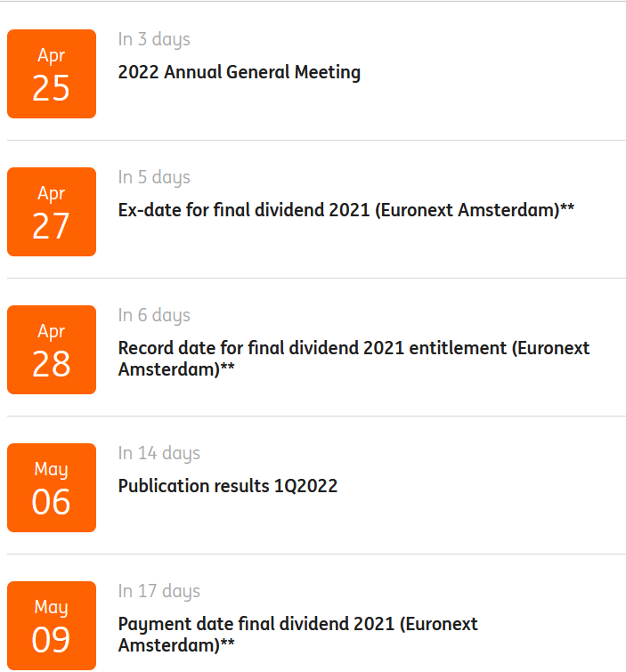Screen dimensions: 626x672
Task: Click day number 09 on the orange badge
Action: click(51, 641)
